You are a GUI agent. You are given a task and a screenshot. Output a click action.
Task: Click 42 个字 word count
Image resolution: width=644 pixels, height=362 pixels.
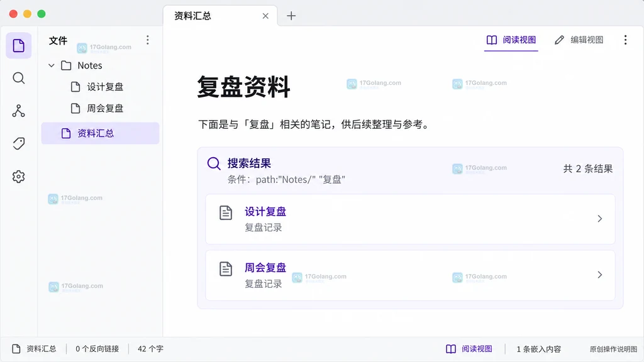click(x=150, y=349)
